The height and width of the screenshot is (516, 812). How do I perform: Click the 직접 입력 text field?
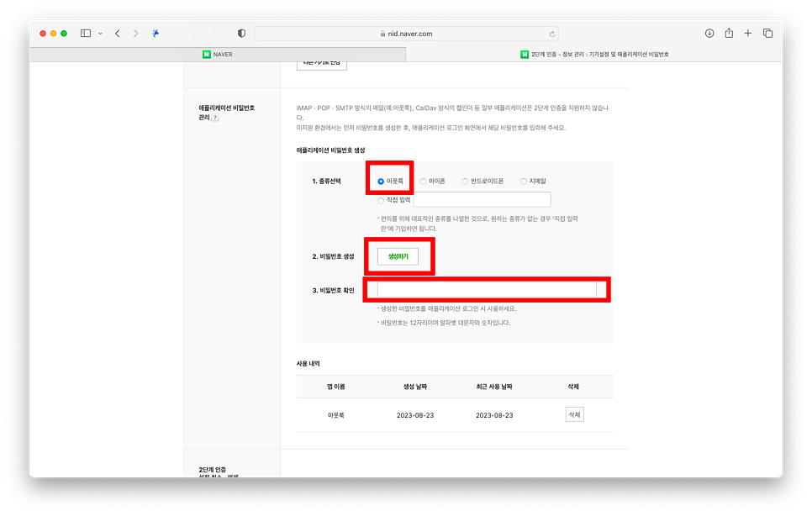[482, 199]
